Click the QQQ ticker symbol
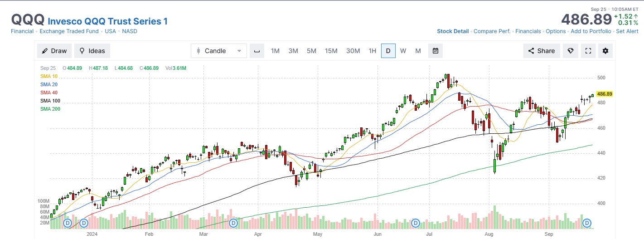The width and height of the screenshot is (644, 239). coord(28,20)
